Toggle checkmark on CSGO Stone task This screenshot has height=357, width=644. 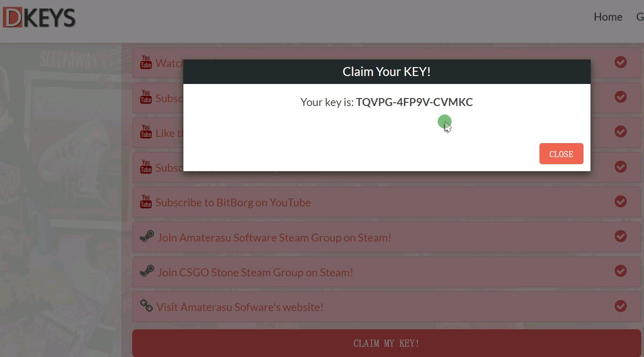pos(621,271)
